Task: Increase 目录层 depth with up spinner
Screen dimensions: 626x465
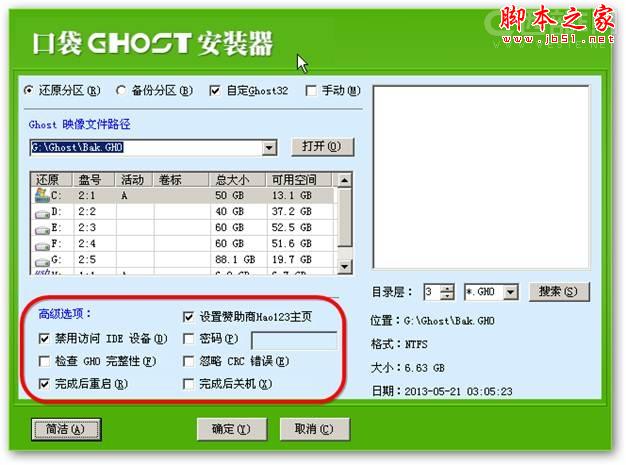Action: 447,288
